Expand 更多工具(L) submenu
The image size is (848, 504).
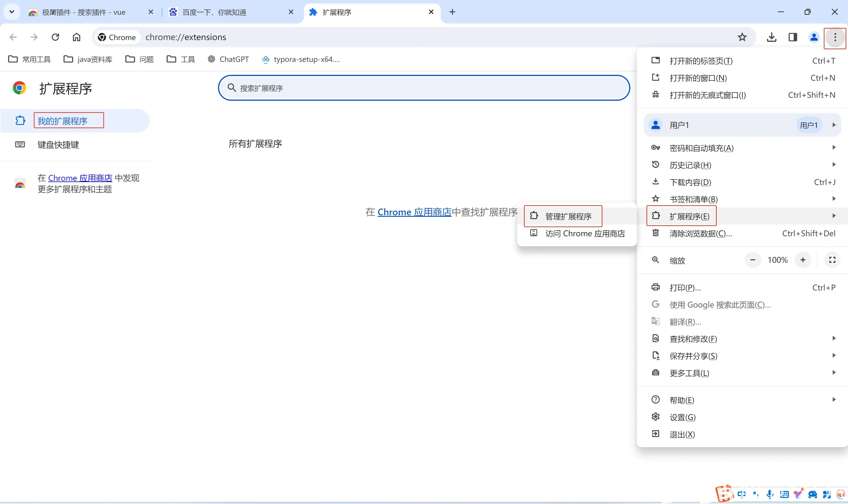(742, 373)
